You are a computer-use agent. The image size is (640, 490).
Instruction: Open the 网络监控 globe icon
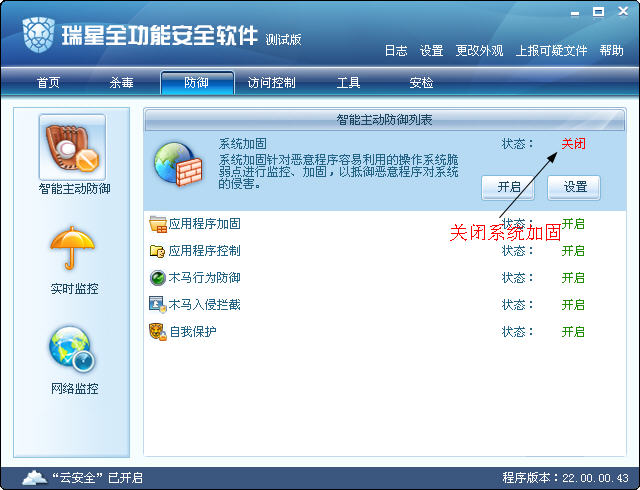point(72,349)
